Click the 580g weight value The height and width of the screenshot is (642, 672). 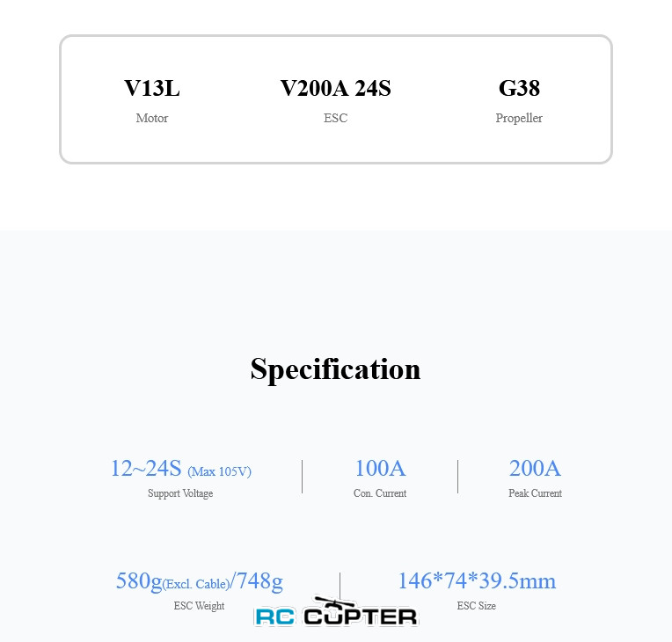click(138, 581)
